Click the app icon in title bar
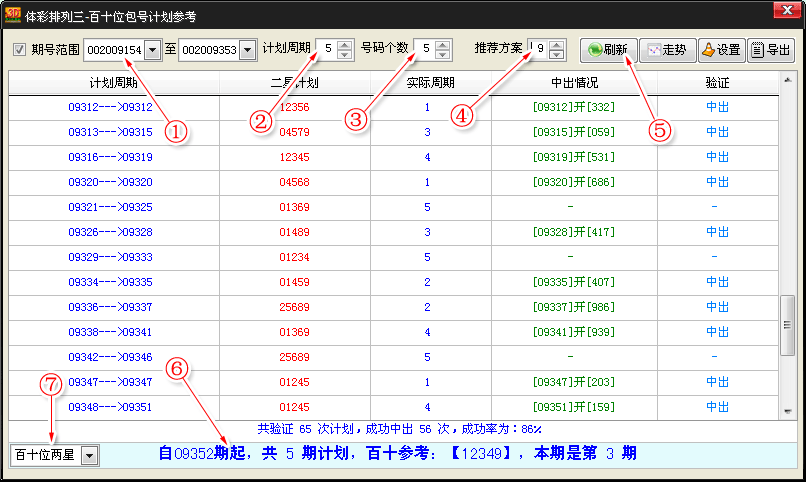The width and height of the screenshot is (806, 482). [x=12, y=15]
